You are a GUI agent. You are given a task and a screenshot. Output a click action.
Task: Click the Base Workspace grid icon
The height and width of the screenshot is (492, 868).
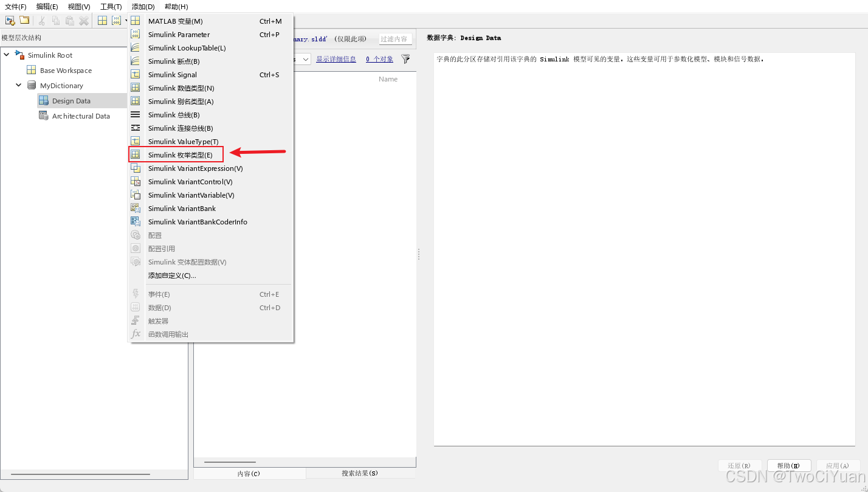pyautogui.click(x=31, y=70)
